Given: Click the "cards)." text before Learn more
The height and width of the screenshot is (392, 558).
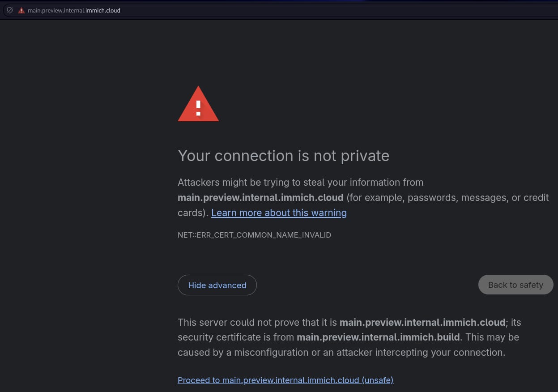Looking at the screenshot, I should [x=193, y=213].
